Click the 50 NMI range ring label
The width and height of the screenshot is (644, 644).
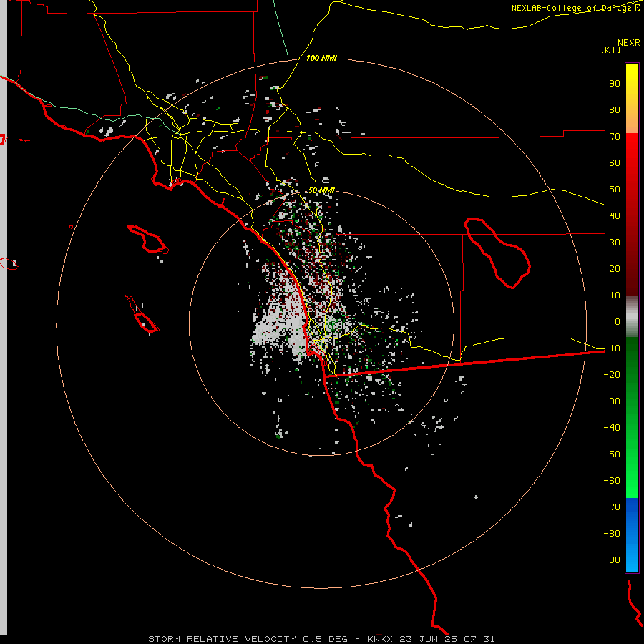[321, 190]
